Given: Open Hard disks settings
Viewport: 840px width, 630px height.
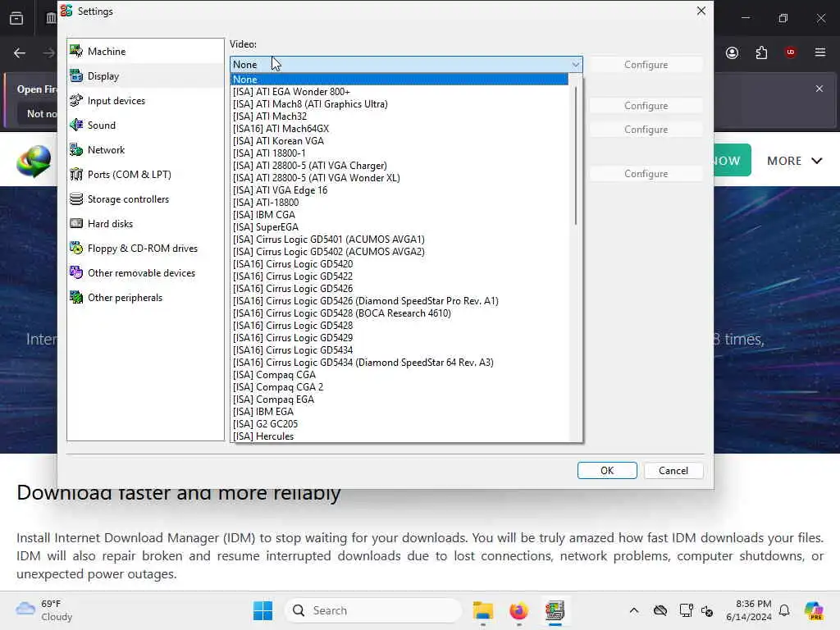Looking at the screenshot, I should 145,224.
